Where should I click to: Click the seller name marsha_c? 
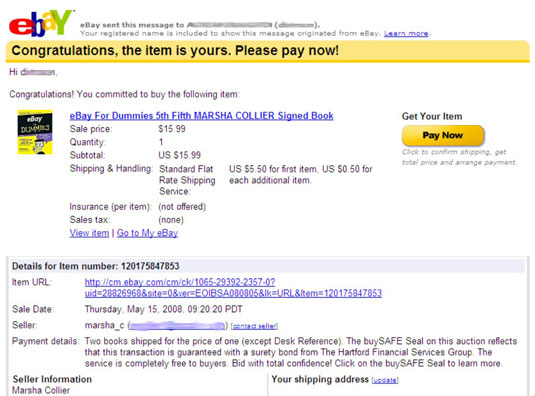pos(104,325)
